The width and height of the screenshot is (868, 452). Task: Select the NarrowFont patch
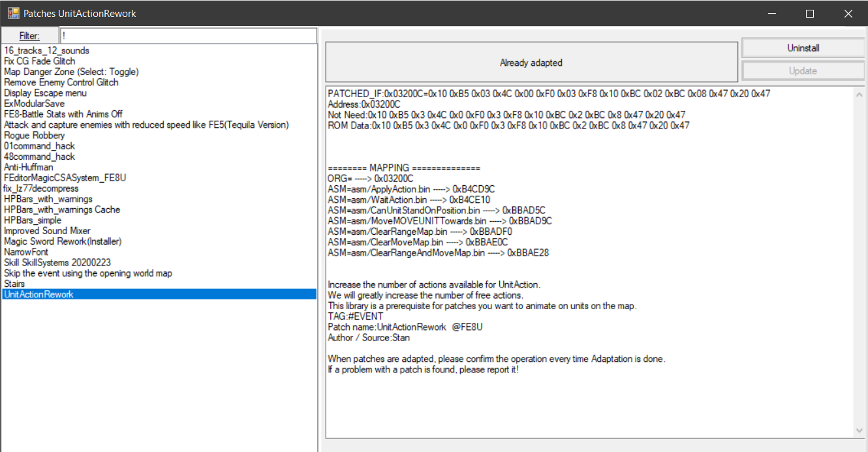(27, 252)
